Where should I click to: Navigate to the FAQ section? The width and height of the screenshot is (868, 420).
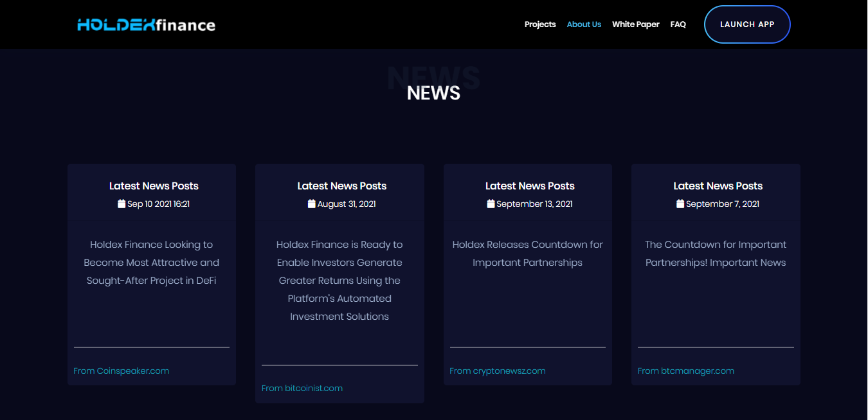[678, 24]
